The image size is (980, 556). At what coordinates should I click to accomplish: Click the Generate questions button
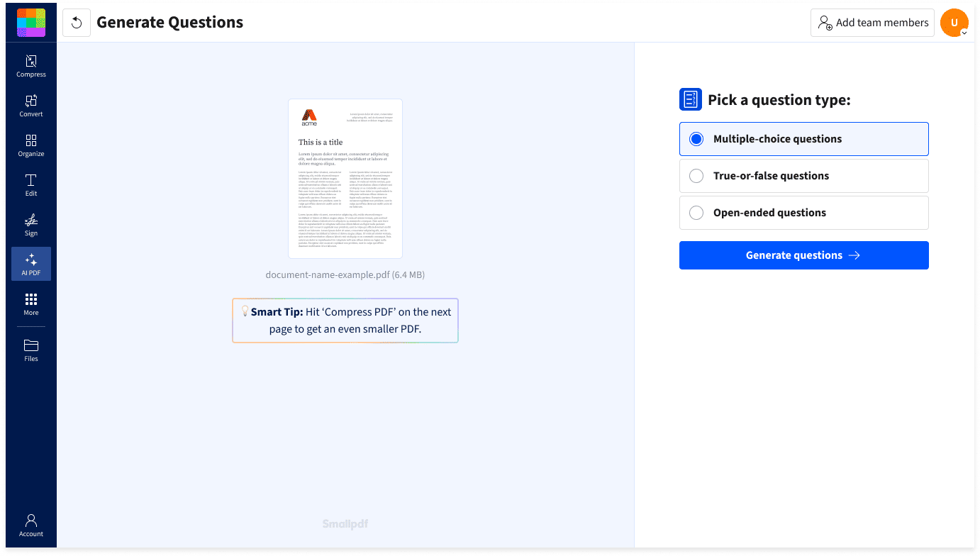click(x=804, y=255)
